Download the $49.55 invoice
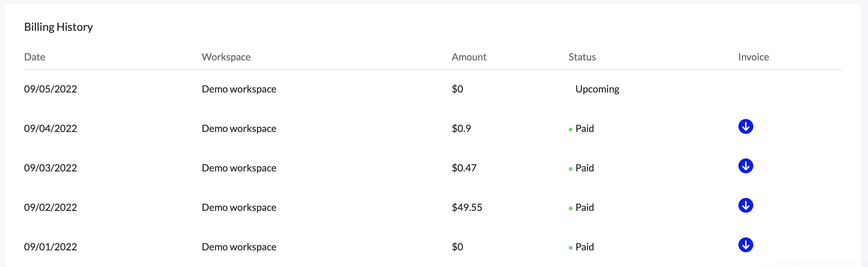 (x=745, y=205)
